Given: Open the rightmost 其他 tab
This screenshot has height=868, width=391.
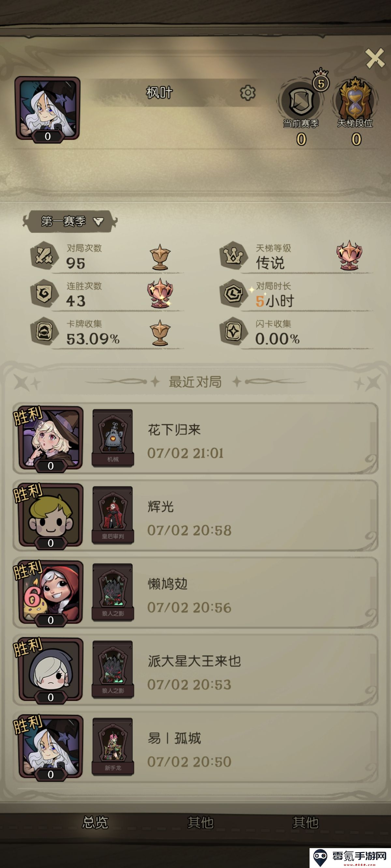Looking at the screenshot, I should point(305,822).
